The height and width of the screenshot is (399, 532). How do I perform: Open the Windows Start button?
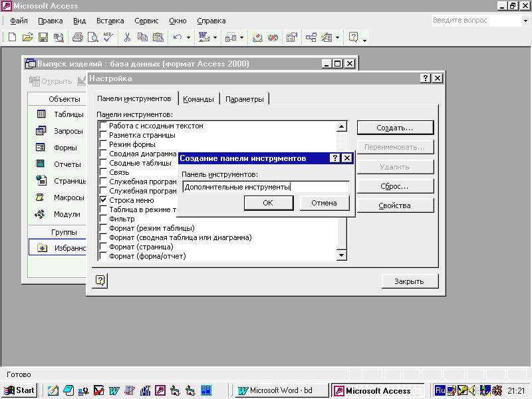(x=19, y=390)
